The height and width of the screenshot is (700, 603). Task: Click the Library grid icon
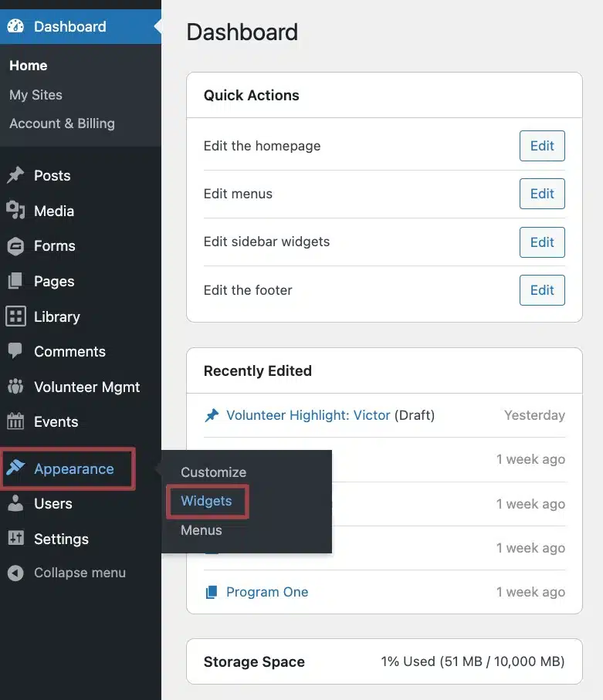[15, 316]
